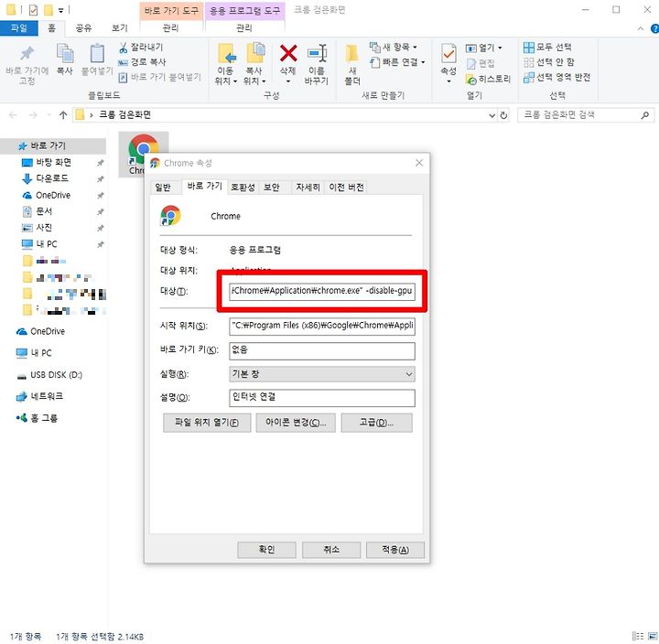Click Select none (선택 안 함)

coord(549,62)
